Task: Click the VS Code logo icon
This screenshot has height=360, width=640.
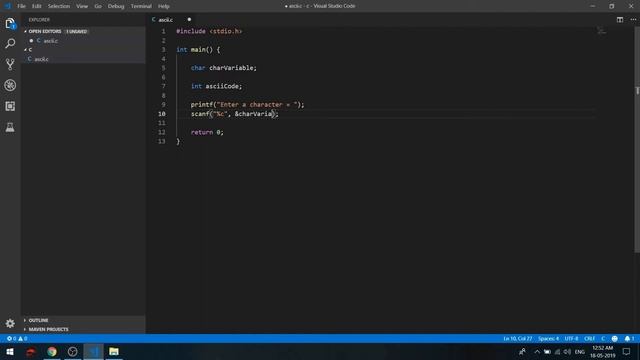Action: click(x=7, y=6)
